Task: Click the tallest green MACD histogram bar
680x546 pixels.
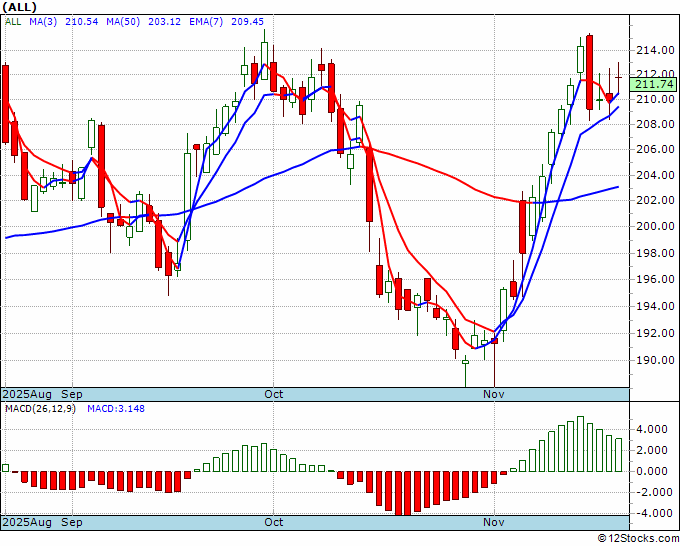Action: click(580, 444)
